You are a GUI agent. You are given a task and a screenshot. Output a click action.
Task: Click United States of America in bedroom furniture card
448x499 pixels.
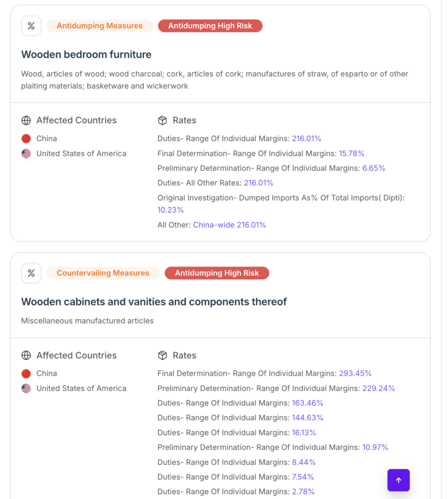click(x=81, y=154)
